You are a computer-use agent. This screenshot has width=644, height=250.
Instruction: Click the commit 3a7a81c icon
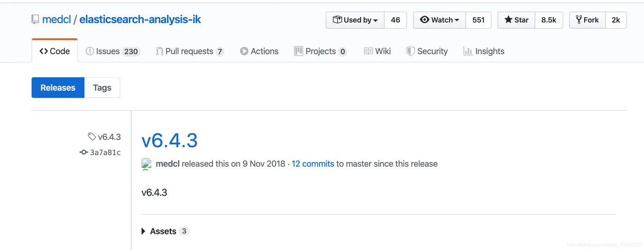[83, 152]
